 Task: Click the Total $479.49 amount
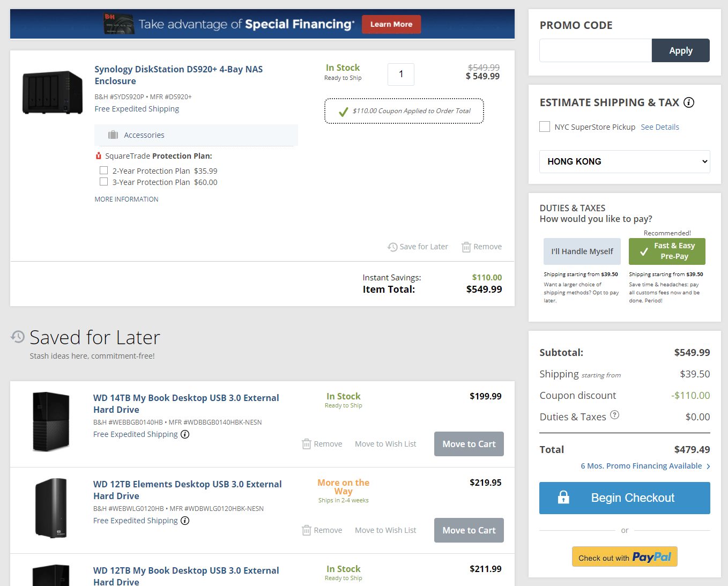692,449
